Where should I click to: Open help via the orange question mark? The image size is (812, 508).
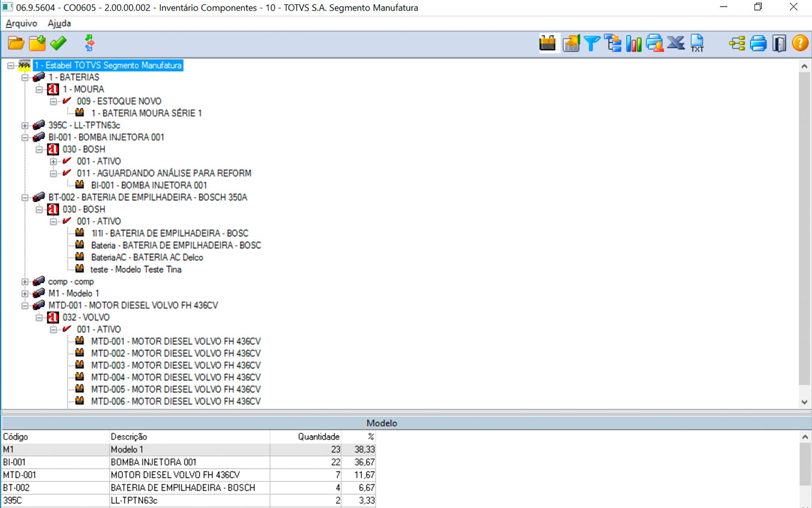pos(800,43)
